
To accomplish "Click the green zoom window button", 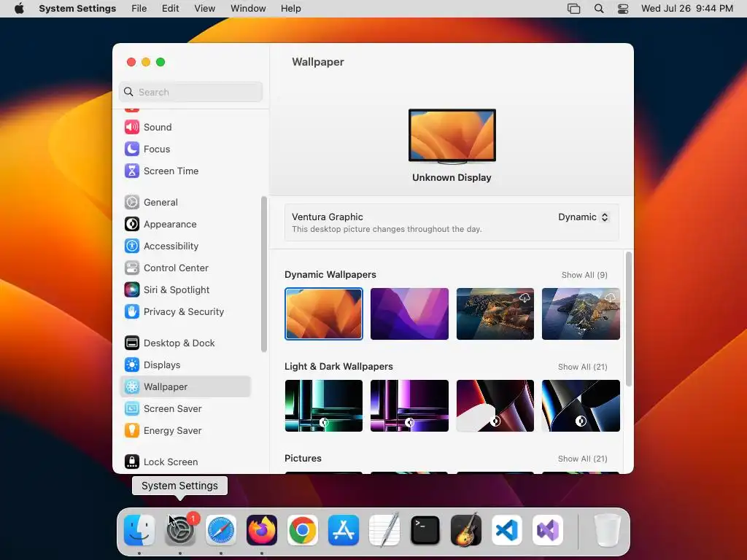I will click(x=160, y=62).
